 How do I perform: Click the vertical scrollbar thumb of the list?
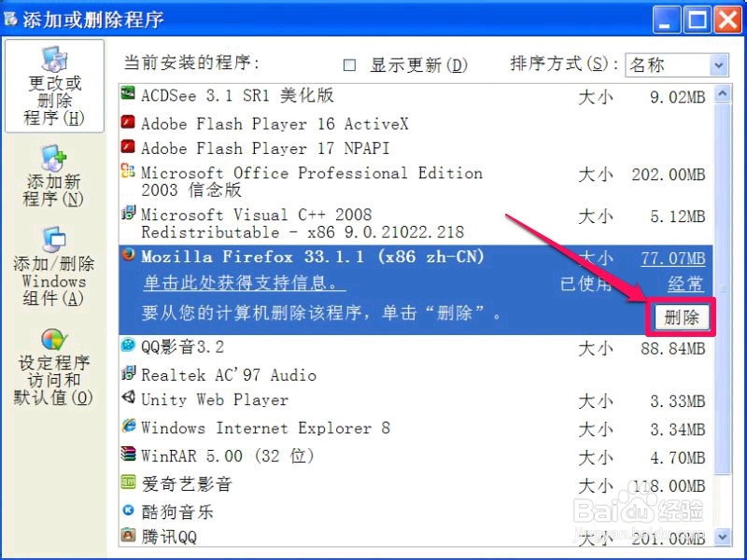click(x=722, y=288)
